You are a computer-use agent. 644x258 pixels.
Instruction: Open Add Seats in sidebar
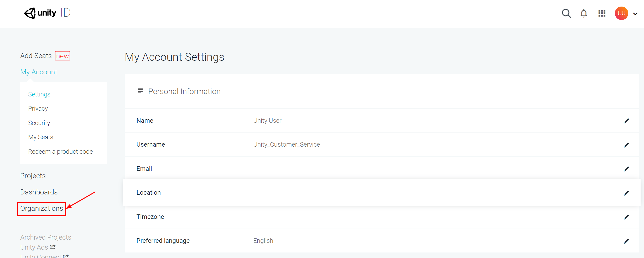(x=36, y=56)
